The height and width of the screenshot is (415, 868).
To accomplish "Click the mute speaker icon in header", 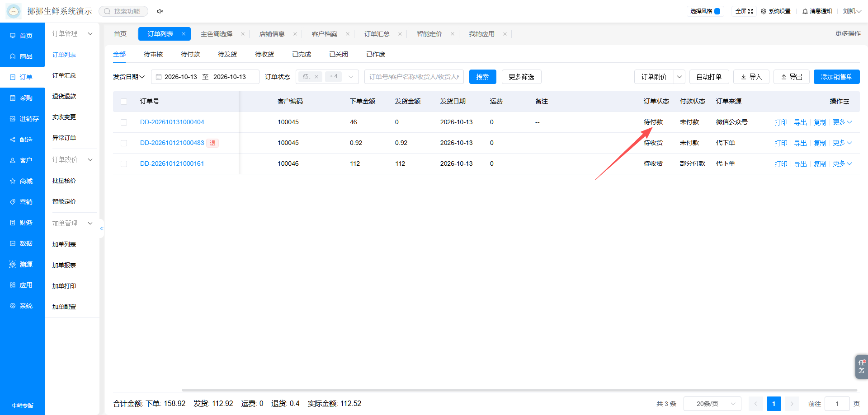I will 160,11.
